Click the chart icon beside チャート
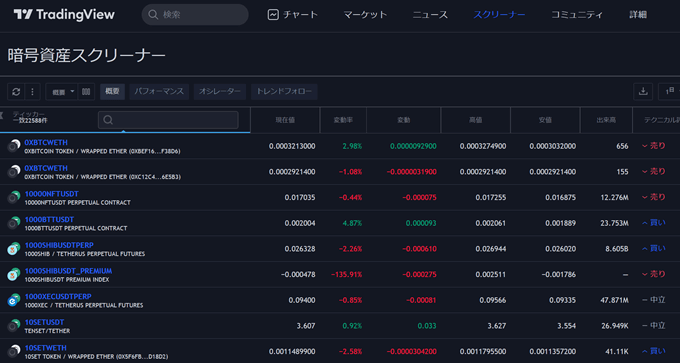 coord(273,15)
